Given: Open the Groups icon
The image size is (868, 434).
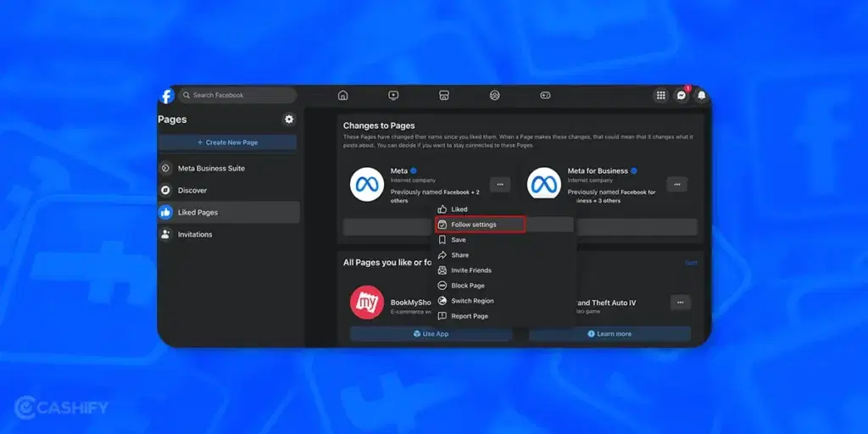Looking at the screenshot, I should click(495, 95).
